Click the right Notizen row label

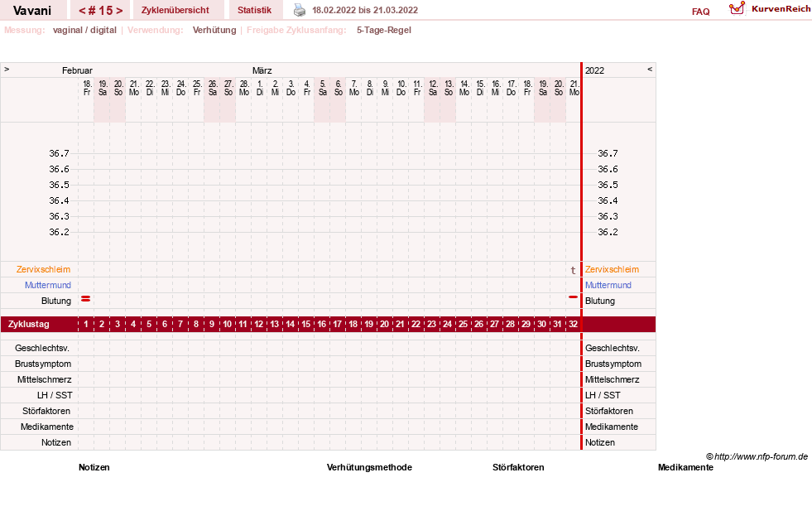click(600, 442)
